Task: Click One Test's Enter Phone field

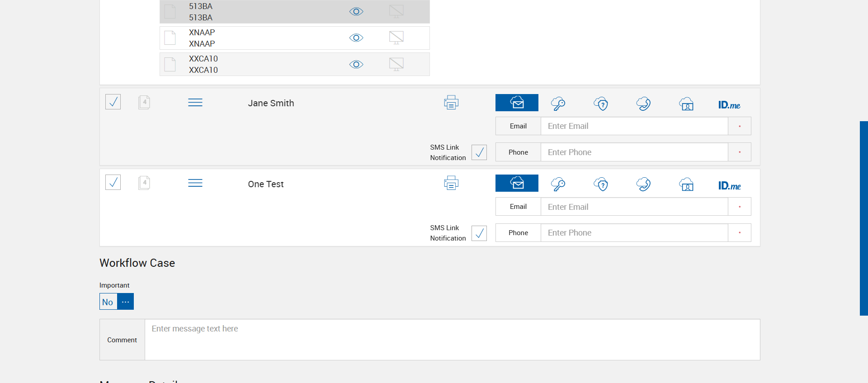Action: point(634,233)
